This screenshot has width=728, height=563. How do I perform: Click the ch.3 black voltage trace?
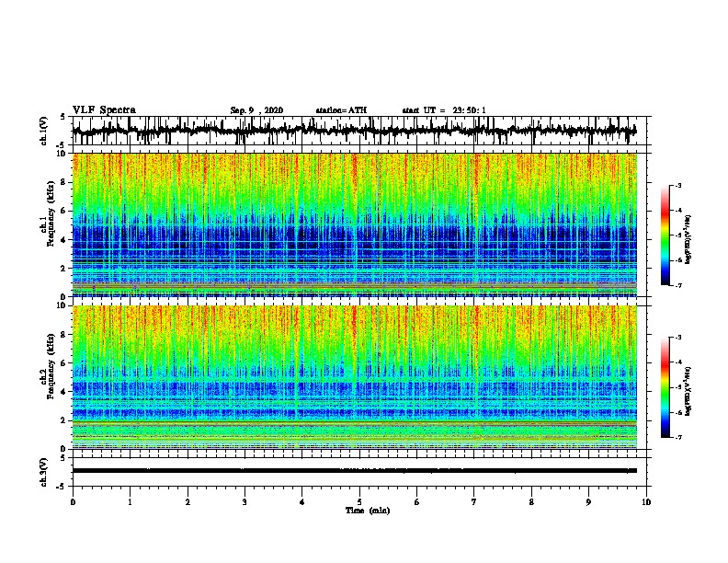(354, 471)
